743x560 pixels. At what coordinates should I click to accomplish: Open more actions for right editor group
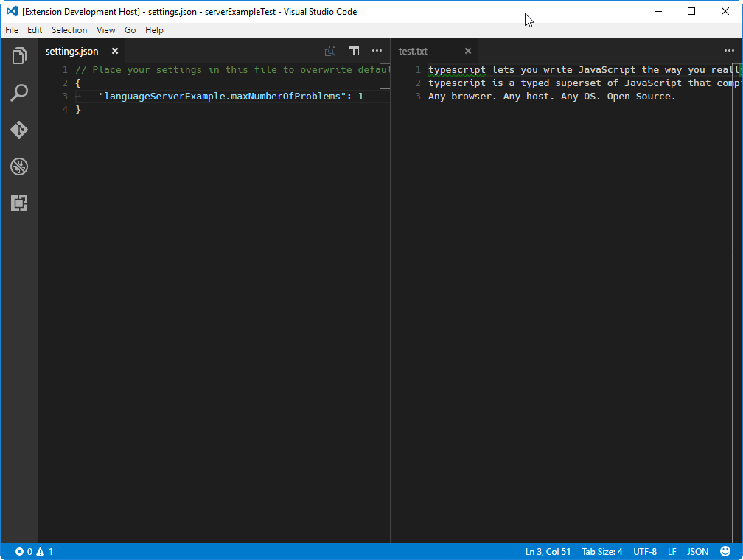click(729, 51)
